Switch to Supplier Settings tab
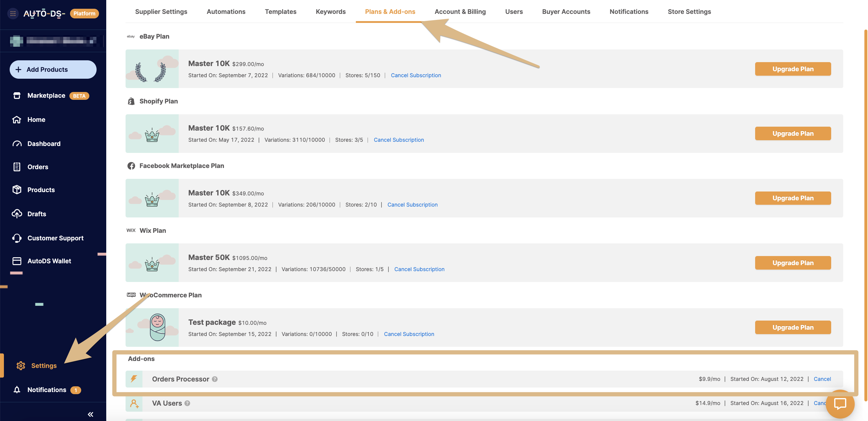The image size is (868, 421). coord(161,11)
